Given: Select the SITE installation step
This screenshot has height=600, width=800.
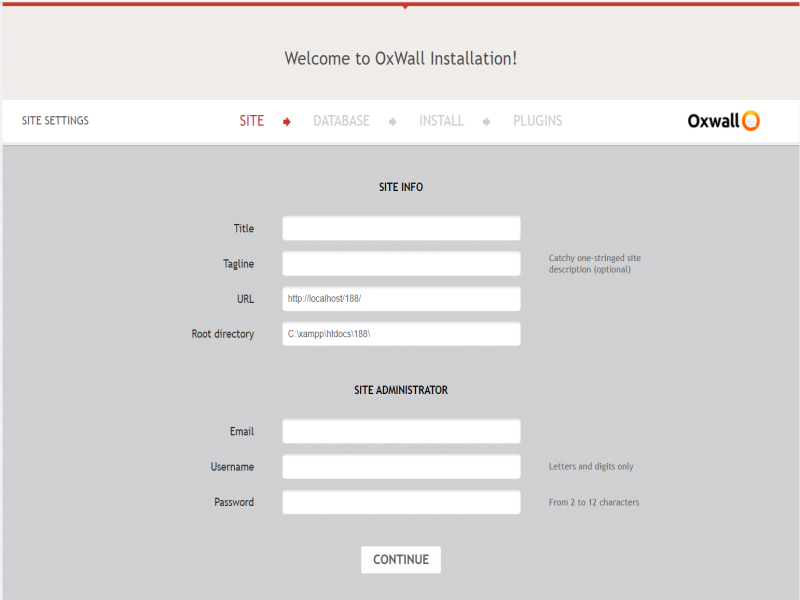Looking at the screenshot, I should [x=252, y=121].
